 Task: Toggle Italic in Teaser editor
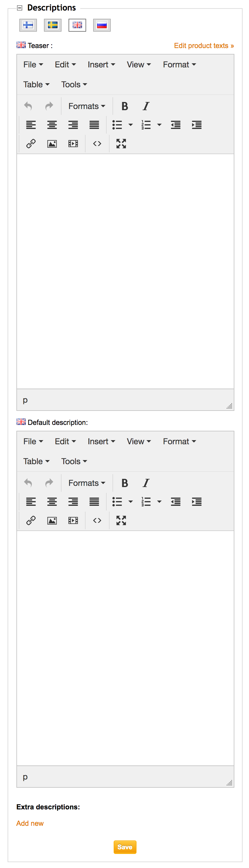(x=146, y=106)
